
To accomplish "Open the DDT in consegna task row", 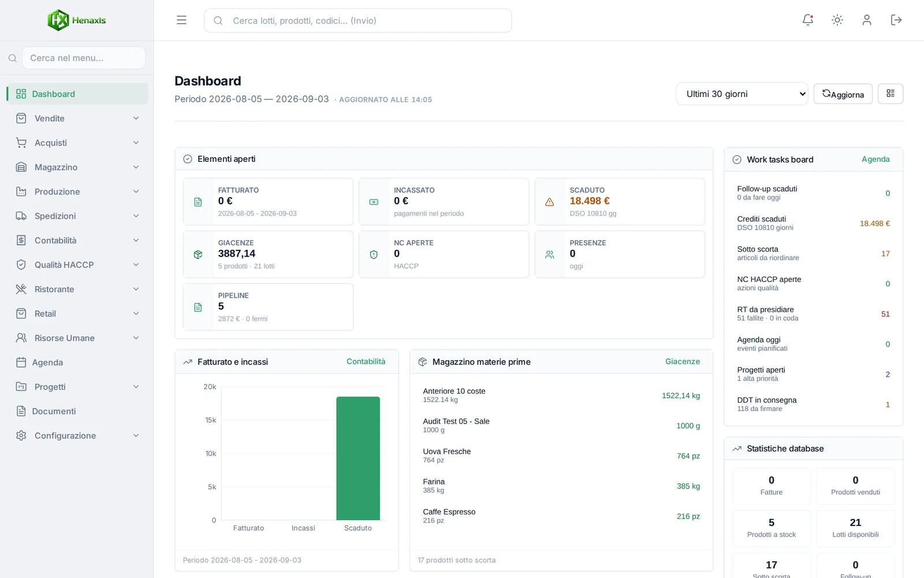I will [813, 404].
